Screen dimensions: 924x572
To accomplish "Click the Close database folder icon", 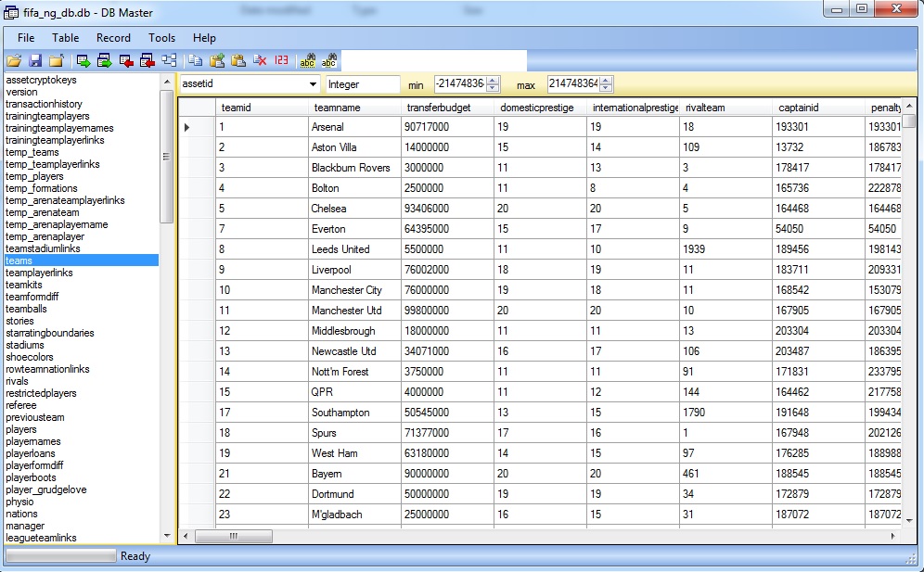I will click(57, 60).
